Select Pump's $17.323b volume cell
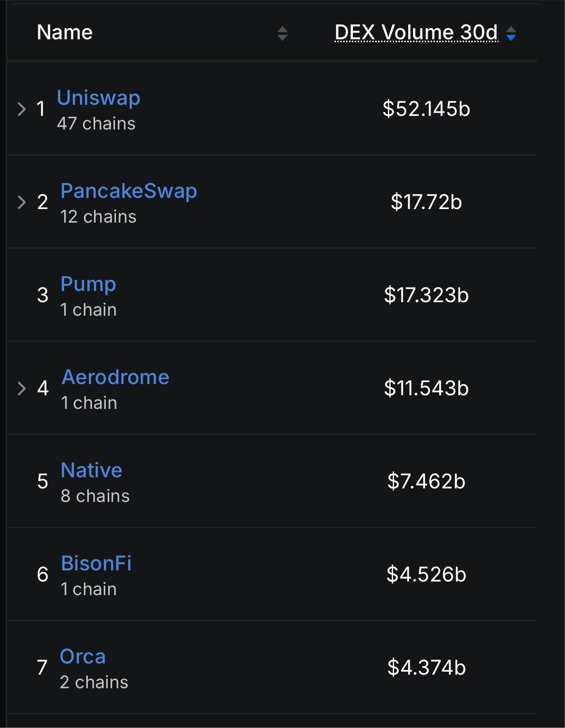The image size is (565, 728). (x=426, y=295)
